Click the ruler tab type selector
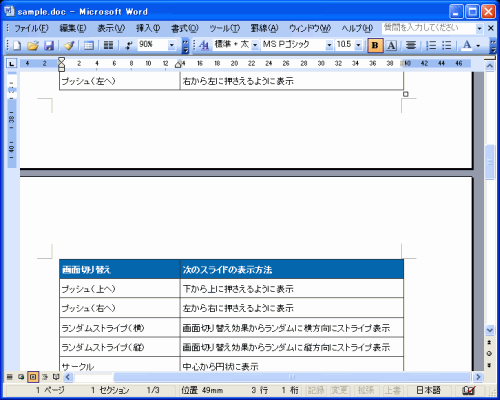Viewport: 500px width, 400px height. (12, 63)
